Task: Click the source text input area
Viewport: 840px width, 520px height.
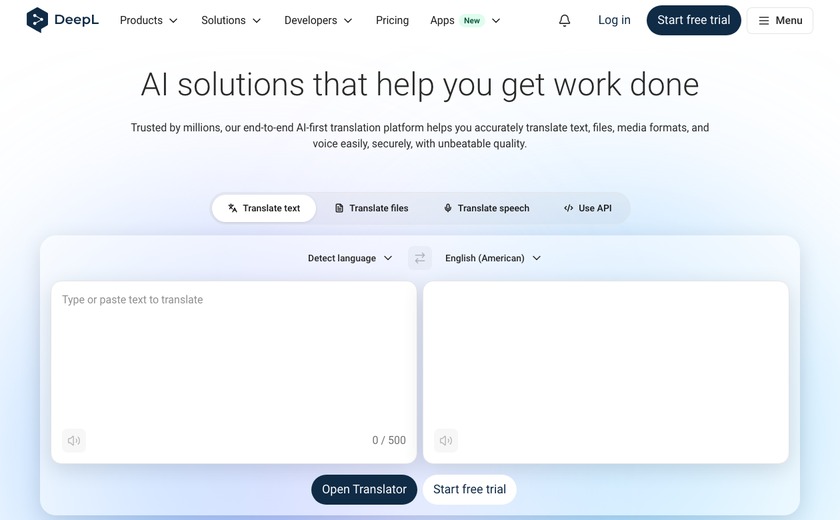Action: (x=234, y=372)
